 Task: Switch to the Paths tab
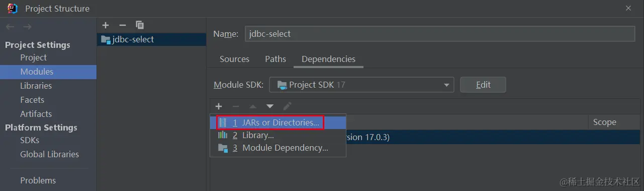[x=275, y=59]
